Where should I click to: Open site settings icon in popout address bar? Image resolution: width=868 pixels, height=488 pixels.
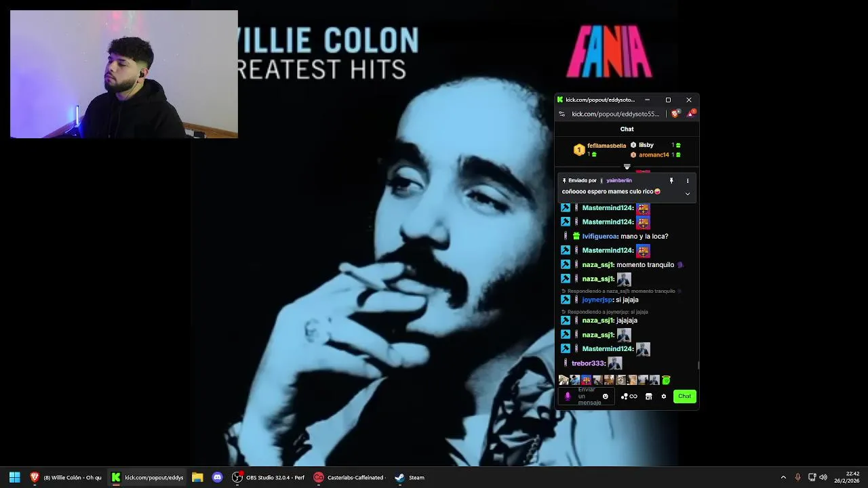[x=561, y=114]
